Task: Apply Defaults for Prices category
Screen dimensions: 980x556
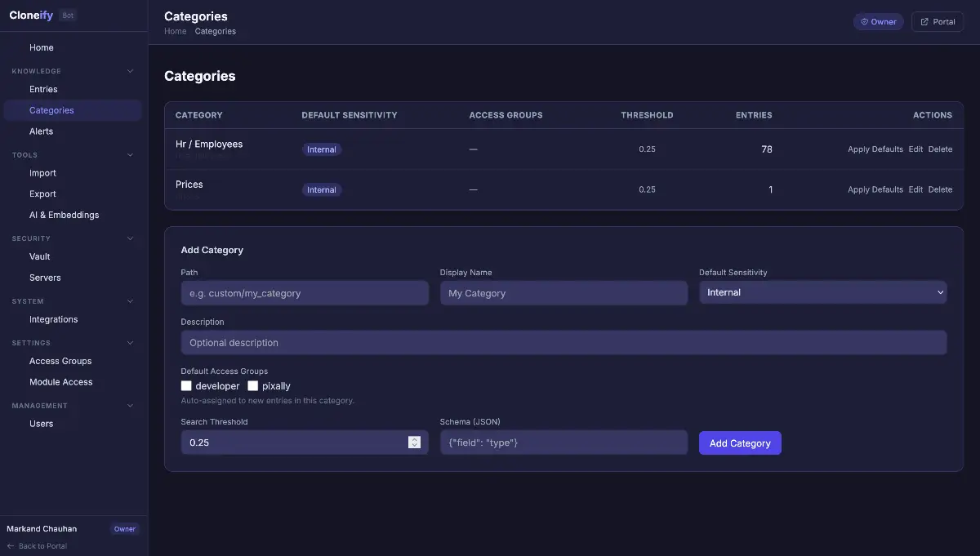Action: coord(875,189)
